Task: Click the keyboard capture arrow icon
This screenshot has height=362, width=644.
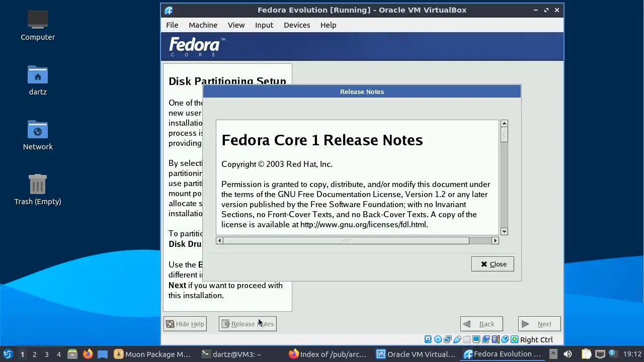Action: click(514, 339)
